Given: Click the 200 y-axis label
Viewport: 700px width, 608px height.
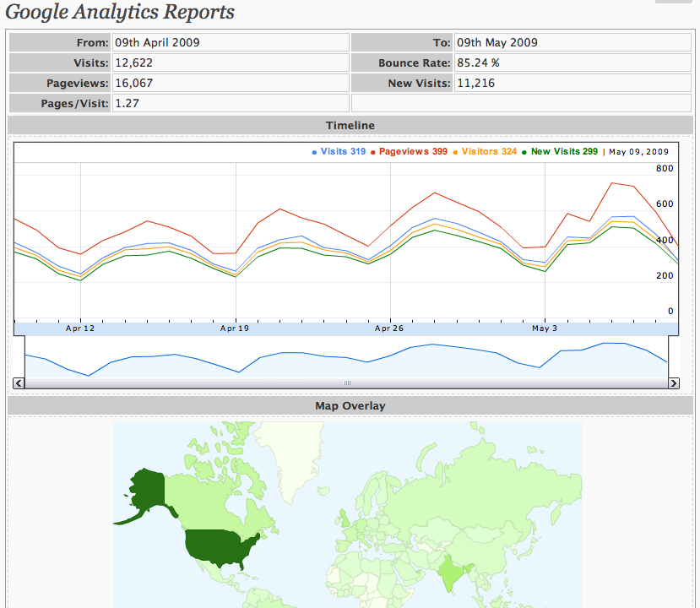Looking at the screenshot, I should 665,275.
